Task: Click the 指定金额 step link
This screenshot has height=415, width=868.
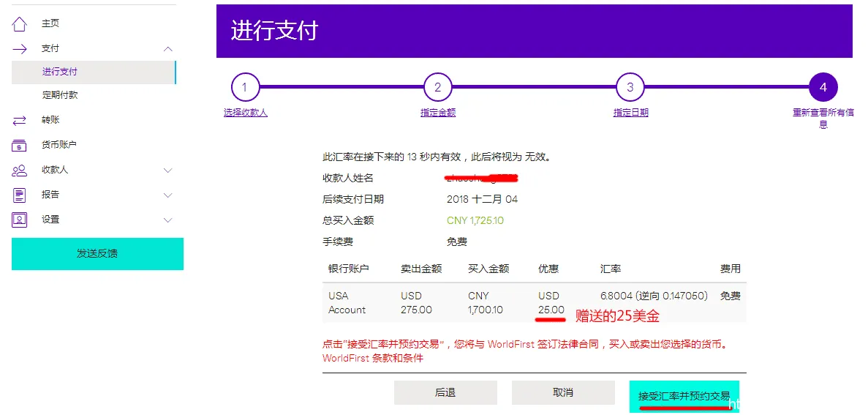Action: [x=438, y=113]
